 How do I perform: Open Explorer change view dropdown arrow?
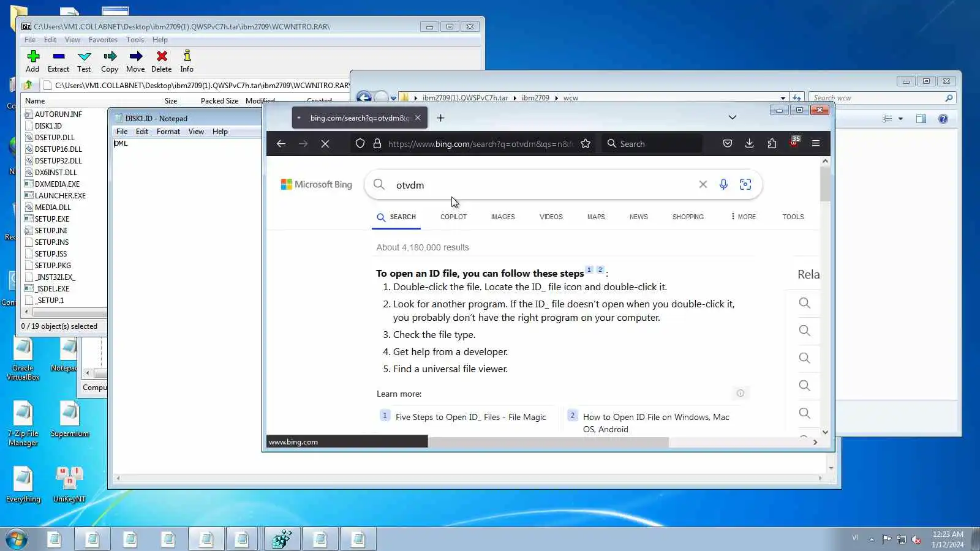click(900, 119)
